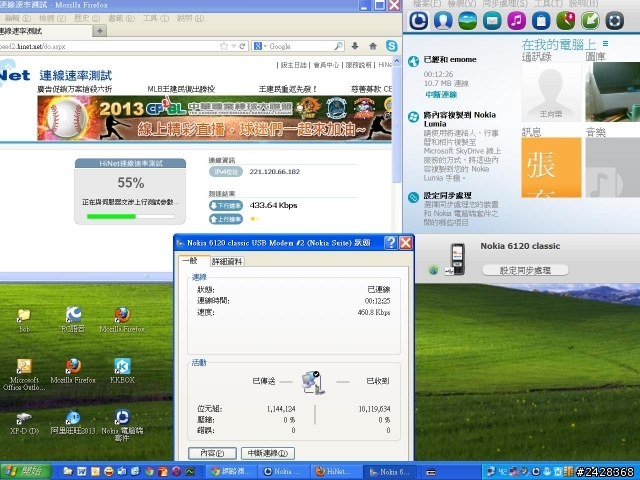Open the Nokia Suite home icon
Image resolution: width=640 pixels, height=480 pixels.
418,20
